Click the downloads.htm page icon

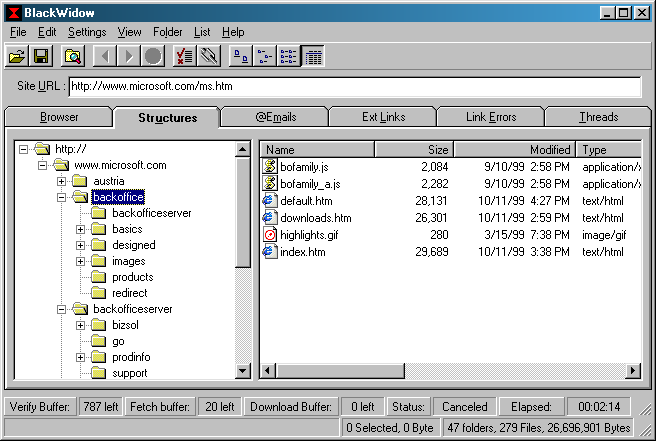(x=270, y=218)
